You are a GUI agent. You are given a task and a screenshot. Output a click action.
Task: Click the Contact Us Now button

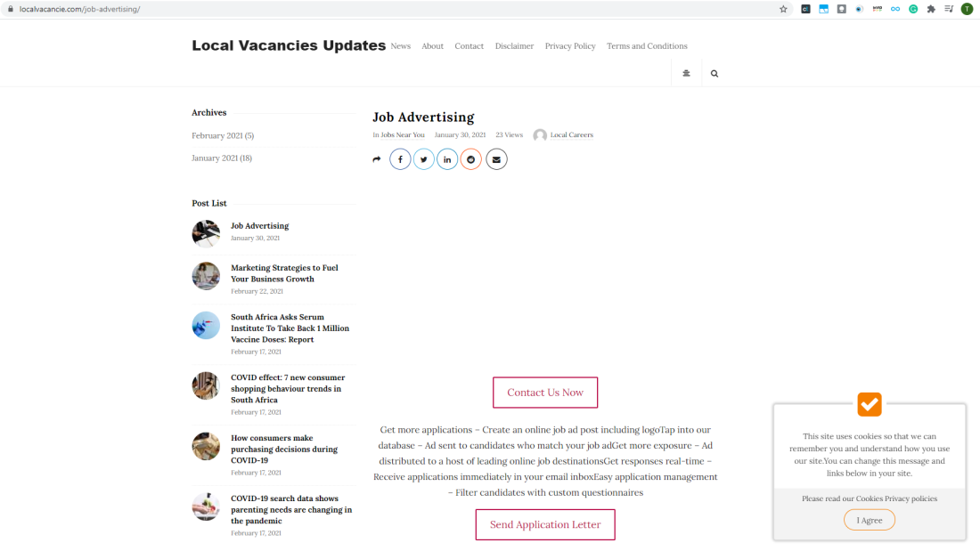pyautogui.click(x=545, y=393)
